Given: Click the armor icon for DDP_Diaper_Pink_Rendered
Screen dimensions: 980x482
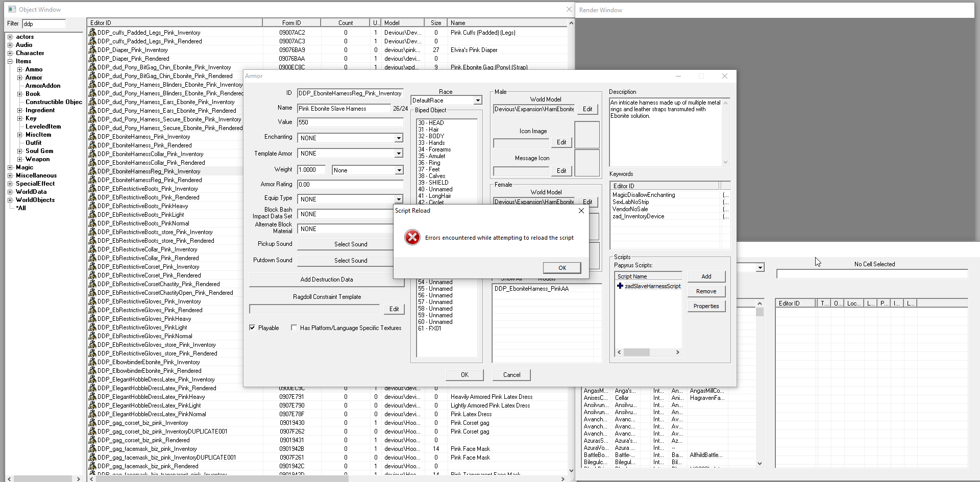Looking at the screenshot, I should pos(92,58).
